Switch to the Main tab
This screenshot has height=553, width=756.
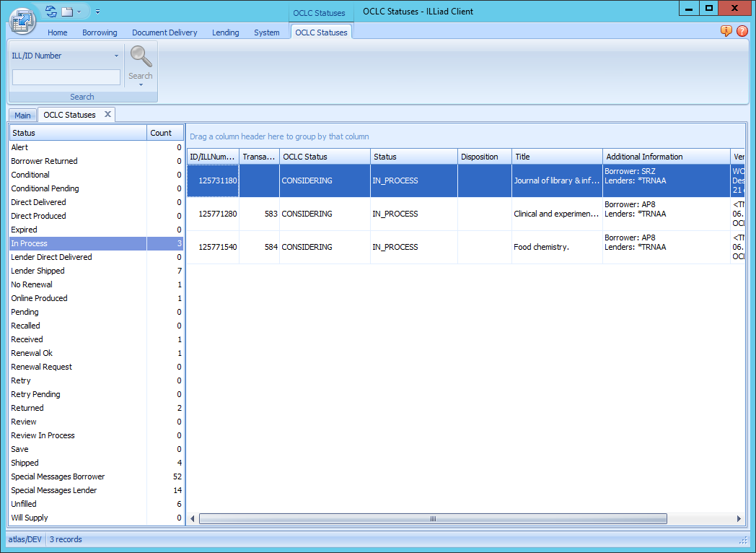tap(22, 114)
